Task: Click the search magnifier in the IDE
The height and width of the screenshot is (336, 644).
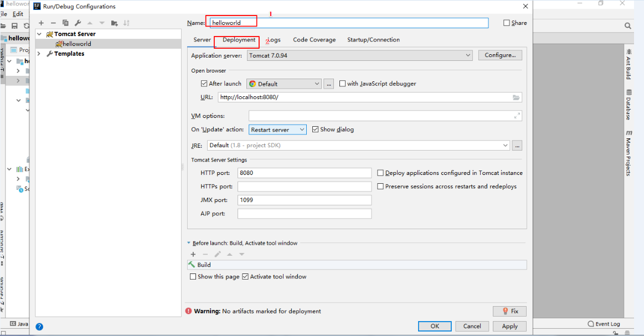Action: click(x=628, y=26)
